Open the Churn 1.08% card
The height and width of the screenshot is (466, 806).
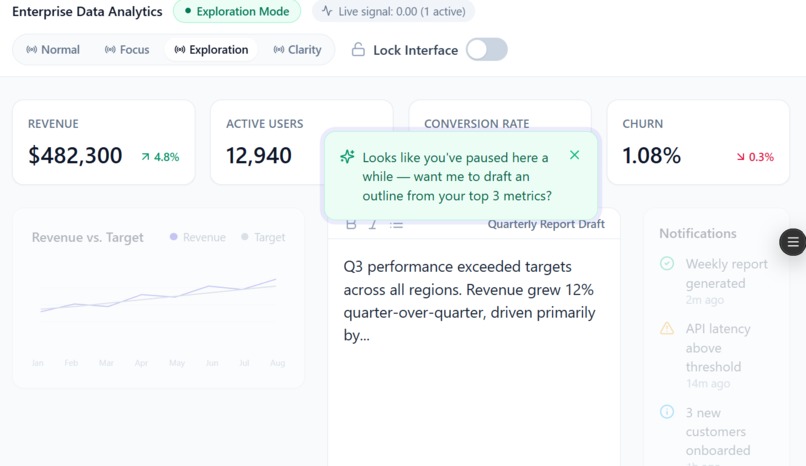[x=698, y=142]
